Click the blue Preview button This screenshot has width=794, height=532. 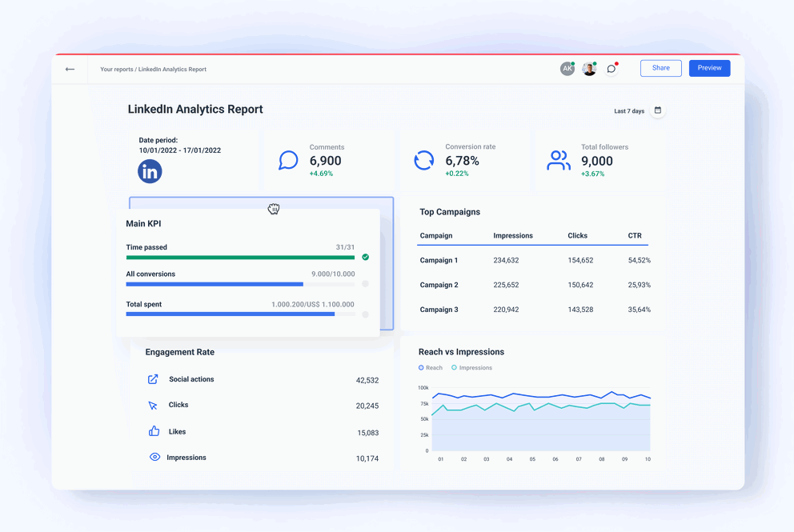point(709,68)
